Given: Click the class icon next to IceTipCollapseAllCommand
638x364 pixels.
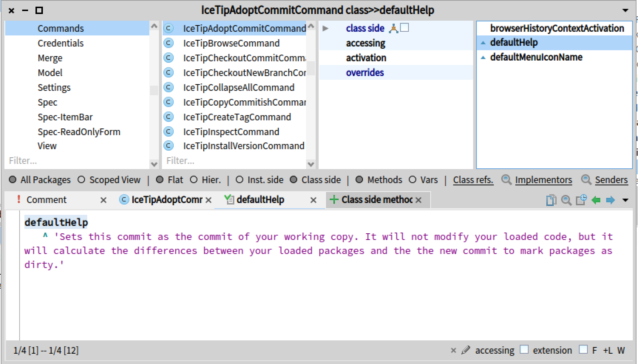Looking at the screenshot, I should point(169,87).
